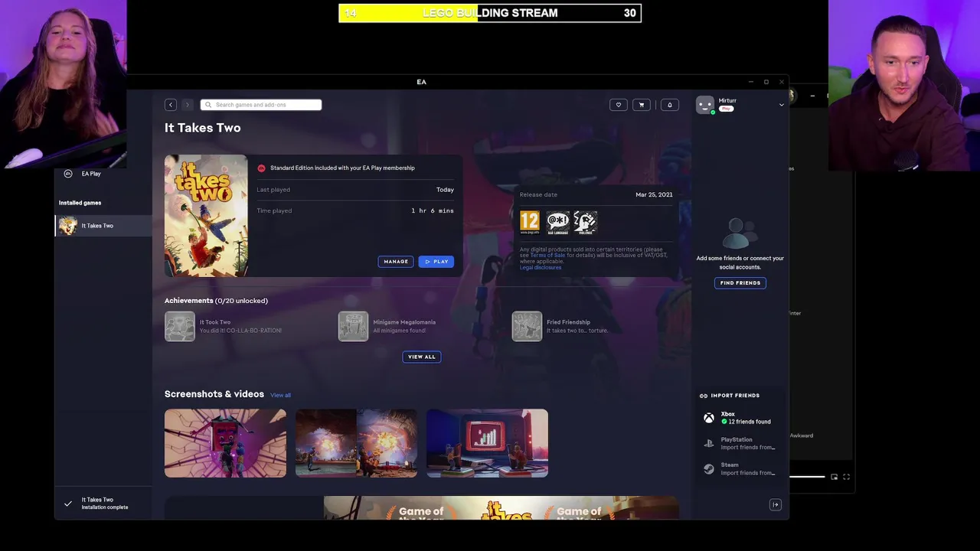Image resolution: width=980 pixels, height=551 pixels.
Task: Open the first screenshot with purple tunnel
Action: pos(225,443)
